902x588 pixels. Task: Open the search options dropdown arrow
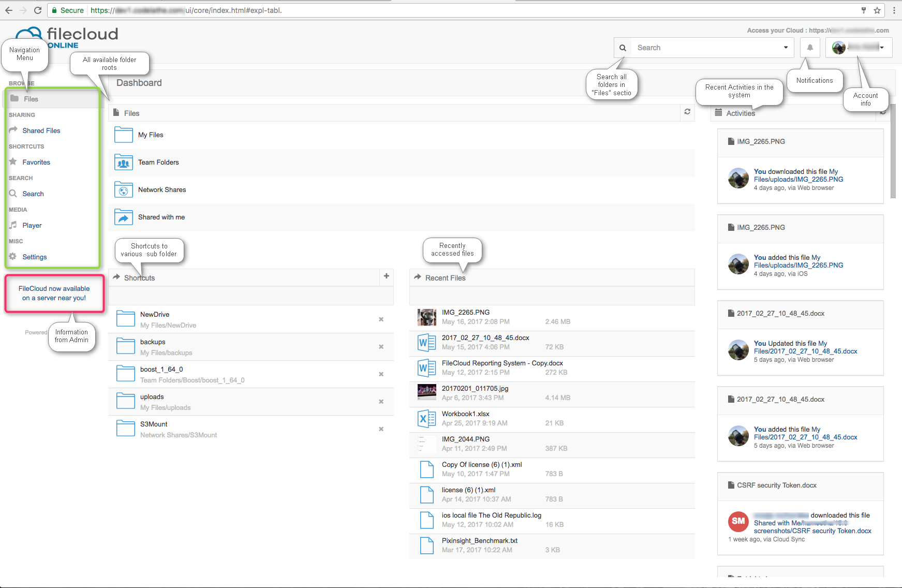786,48
